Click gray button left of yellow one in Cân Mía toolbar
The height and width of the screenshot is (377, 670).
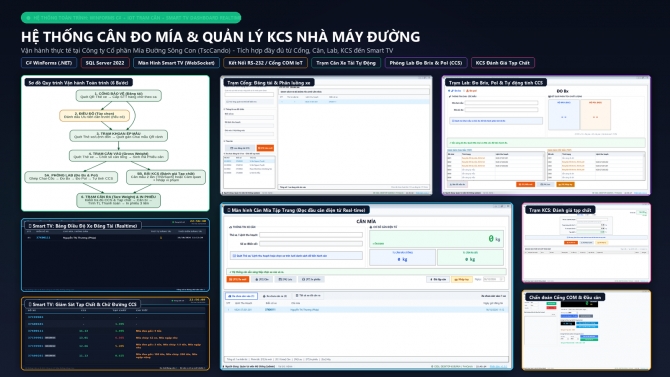pos(438,279)
